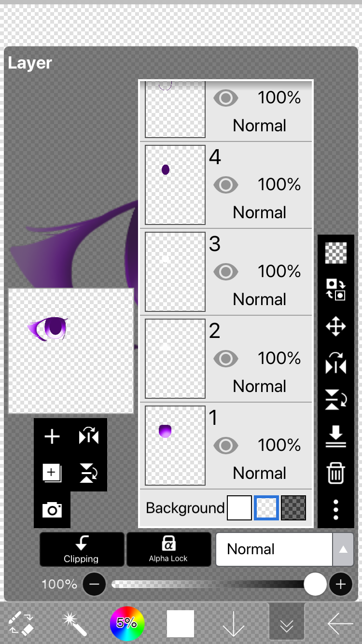This screenshot has height=644, width=362.
Task: Select the layer 3 thumbnail
Action: (x=175, y=272)
